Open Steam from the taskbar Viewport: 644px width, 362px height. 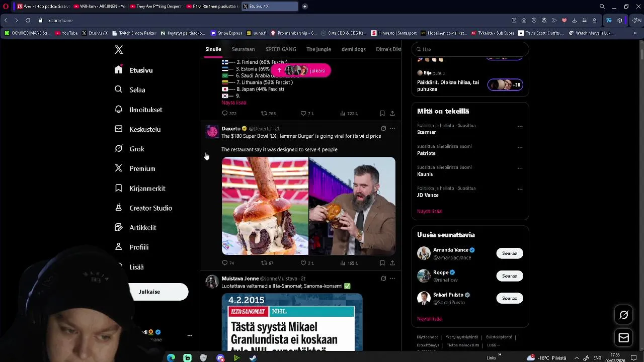pyautogui.click(x=253, y=358)
